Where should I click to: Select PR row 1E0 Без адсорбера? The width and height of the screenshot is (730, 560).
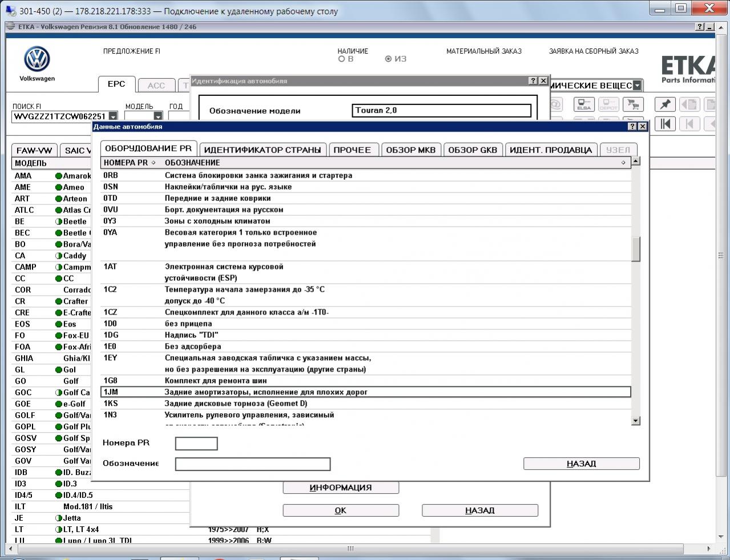coord(366,347)
